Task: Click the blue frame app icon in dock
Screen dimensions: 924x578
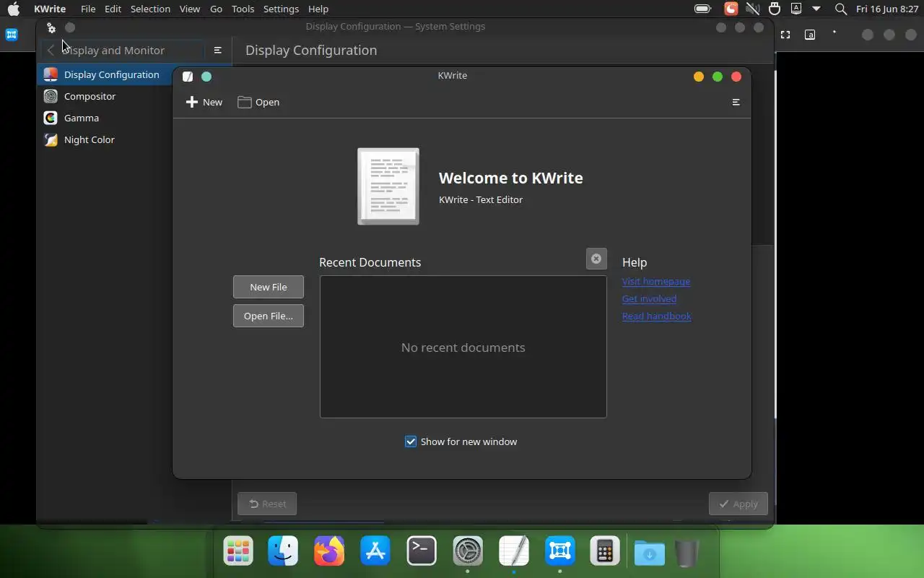Action: pyautogui.click(x=560, y=551)
